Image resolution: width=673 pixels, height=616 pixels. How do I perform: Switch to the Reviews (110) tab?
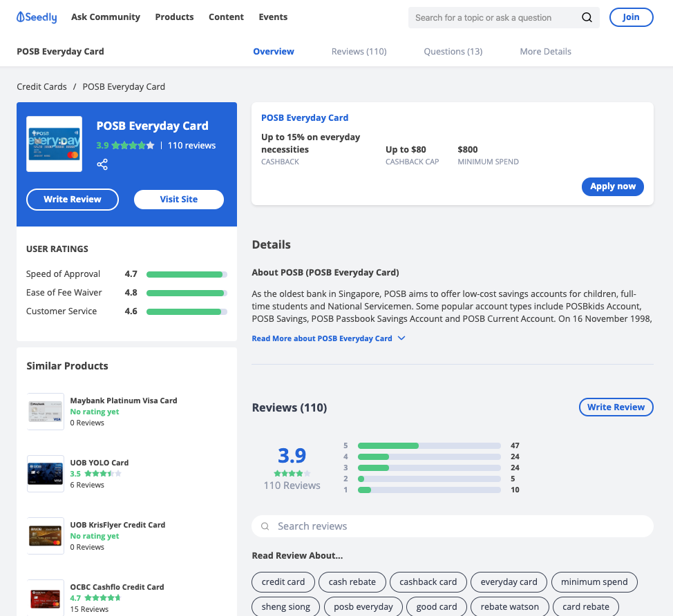coord(359,52)
